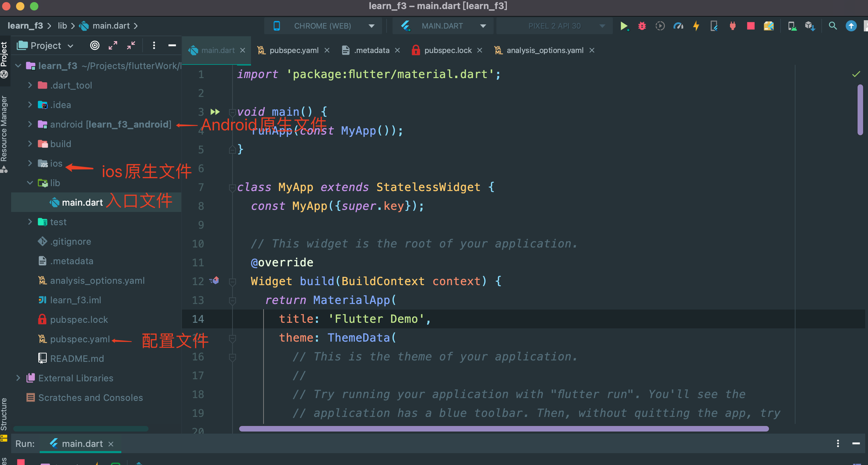Minimize the Run tool window

[856, 443]
